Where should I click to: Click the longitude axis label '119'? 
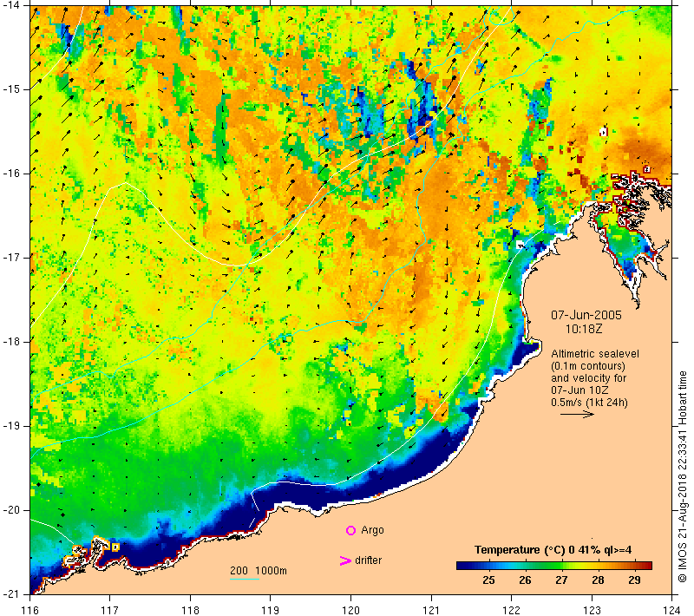pyautogui.click(x=271, y=610)
